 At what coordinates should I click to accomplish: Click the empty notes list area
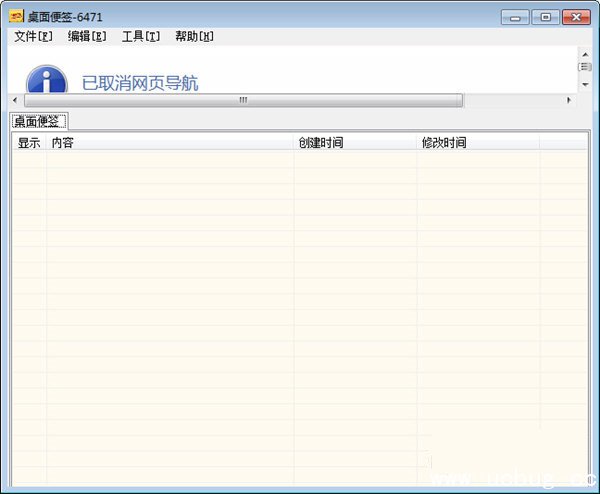tap(300, 320)
